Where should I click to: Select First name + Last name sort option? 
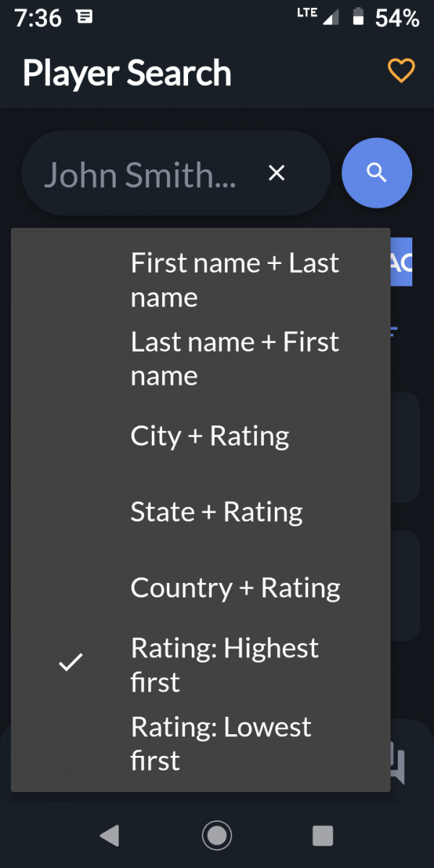tap(201, 280)
